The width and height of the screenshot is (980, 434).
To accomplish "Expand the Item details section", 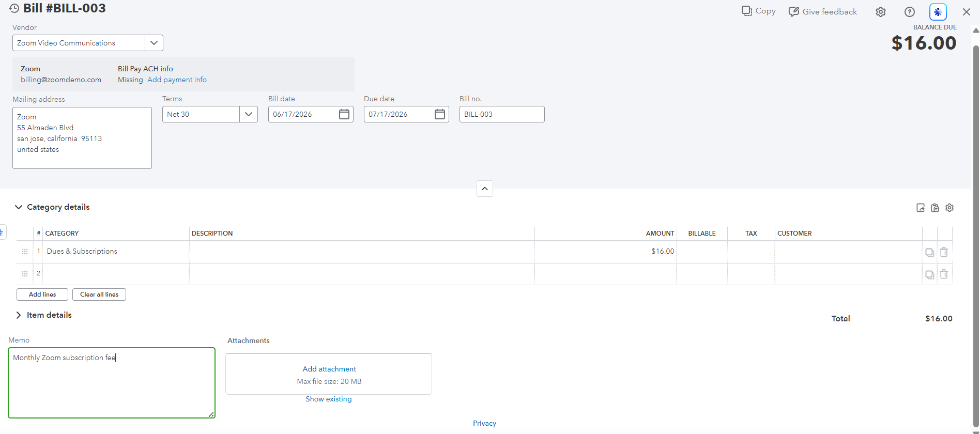I will coord(19,315).
